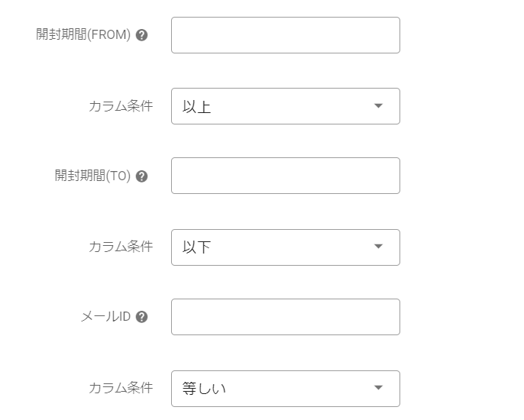Click the 開封期間(TO) label text
This screenshot has width=524, height=420.
(92, 176)
